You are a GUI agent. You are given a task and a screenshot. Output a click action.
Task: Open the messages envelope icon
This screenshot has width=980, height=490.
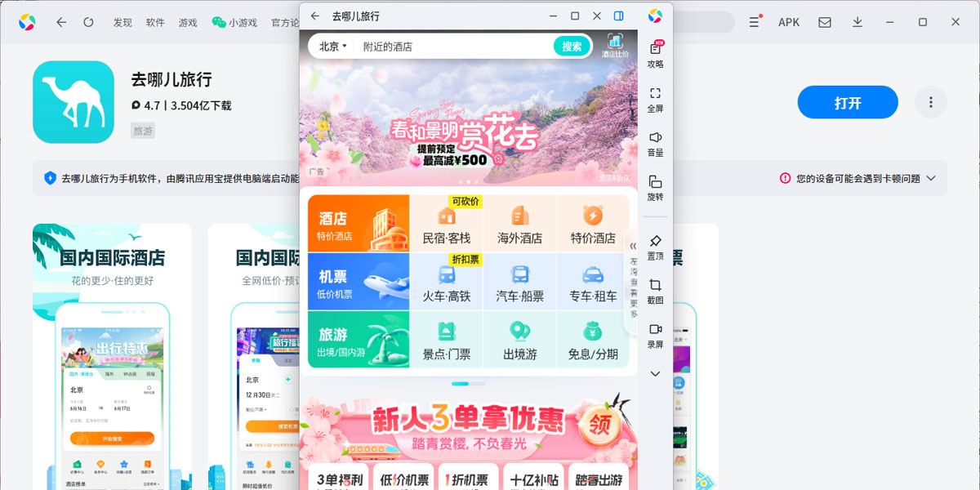click(x=825, y=22)
